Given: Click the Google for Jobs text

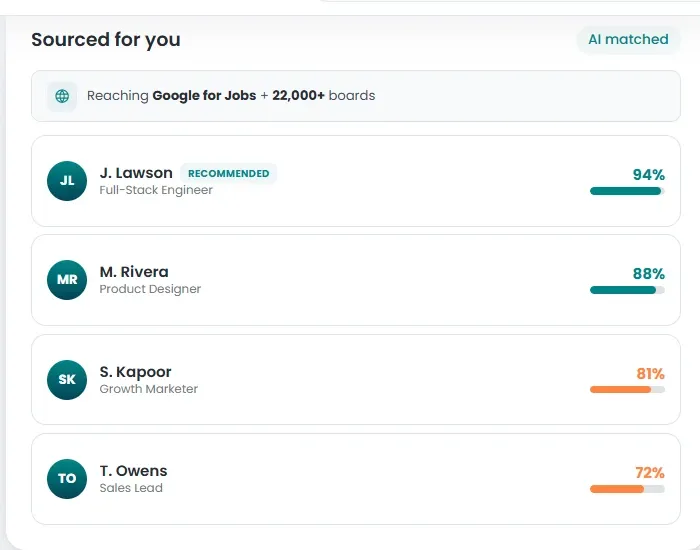Looking at the screenshot, I should tap(204, 96).
